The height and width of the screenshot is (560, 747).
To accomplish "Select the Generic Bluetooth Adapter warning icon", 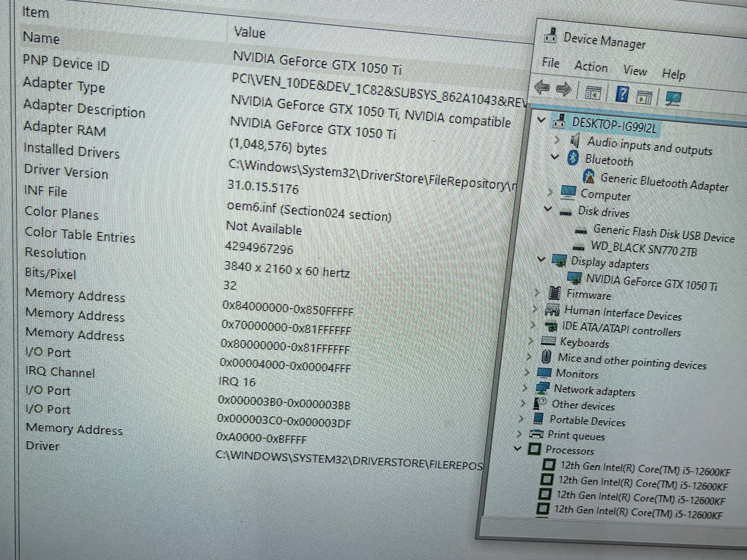I will (588, 176).
